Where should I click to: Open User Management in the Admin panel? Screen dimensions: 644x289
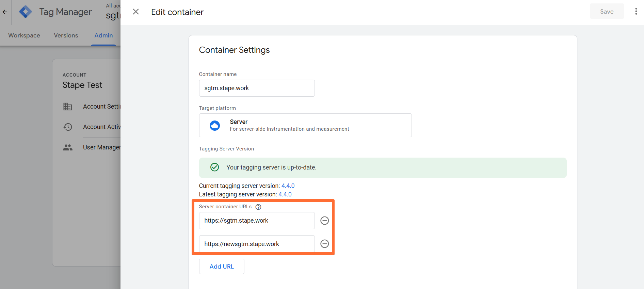coord(102,147)
